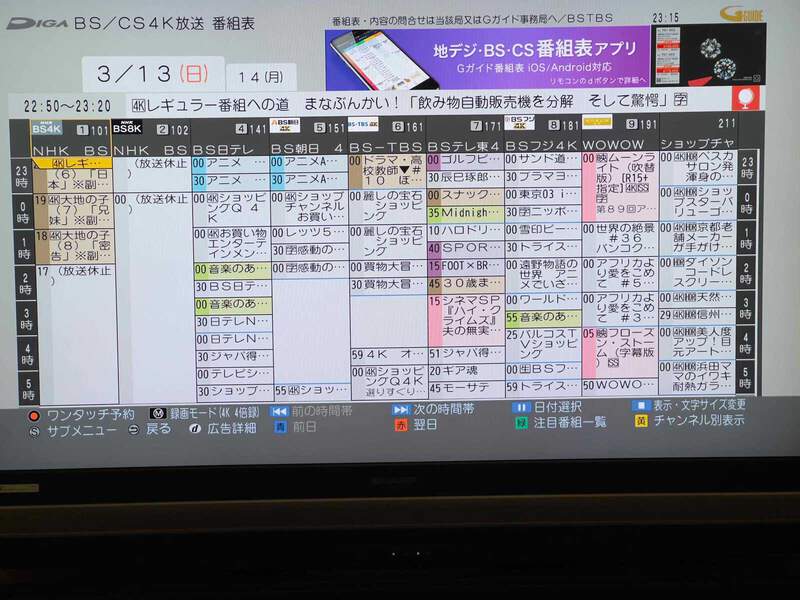Select 00 スナック… program

pyautogui.click(x=465, y=195)
